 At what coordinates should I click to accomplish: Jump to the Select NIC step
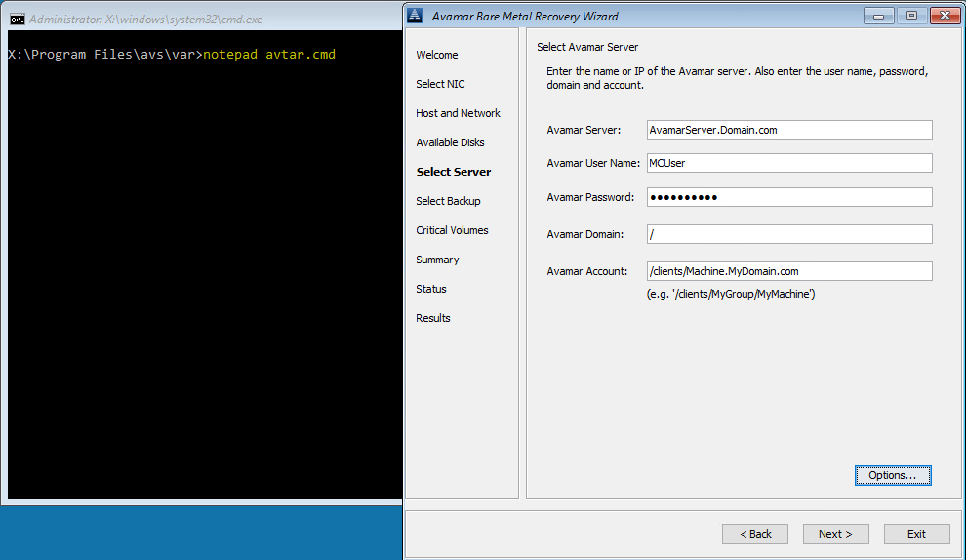click(x=440, y=84)
